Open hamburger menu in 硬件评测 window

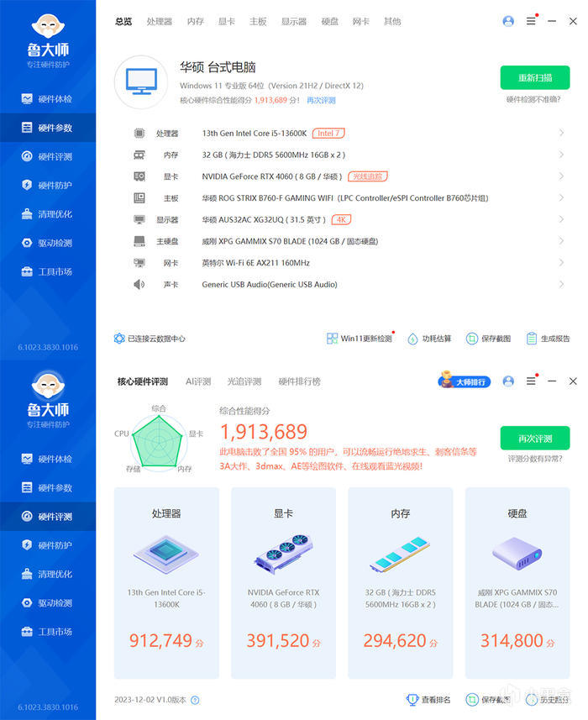(531, 381)
